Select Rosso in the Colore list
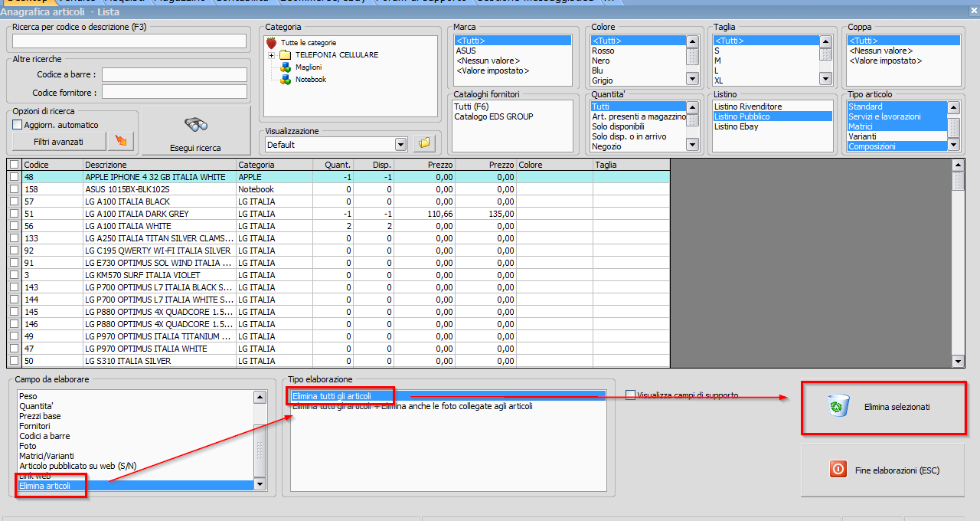This screenshot has width=980, height=521. coord(639,51)
